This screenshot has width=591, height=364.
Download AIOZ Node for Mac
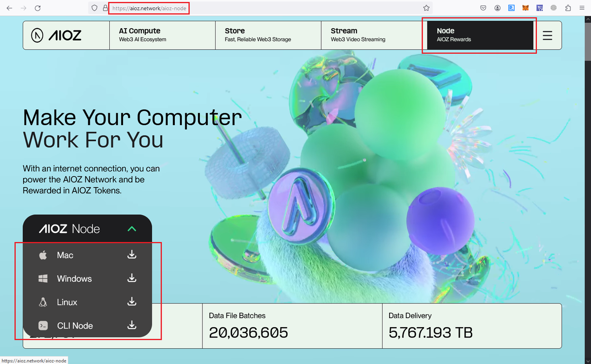pos(131,255)
